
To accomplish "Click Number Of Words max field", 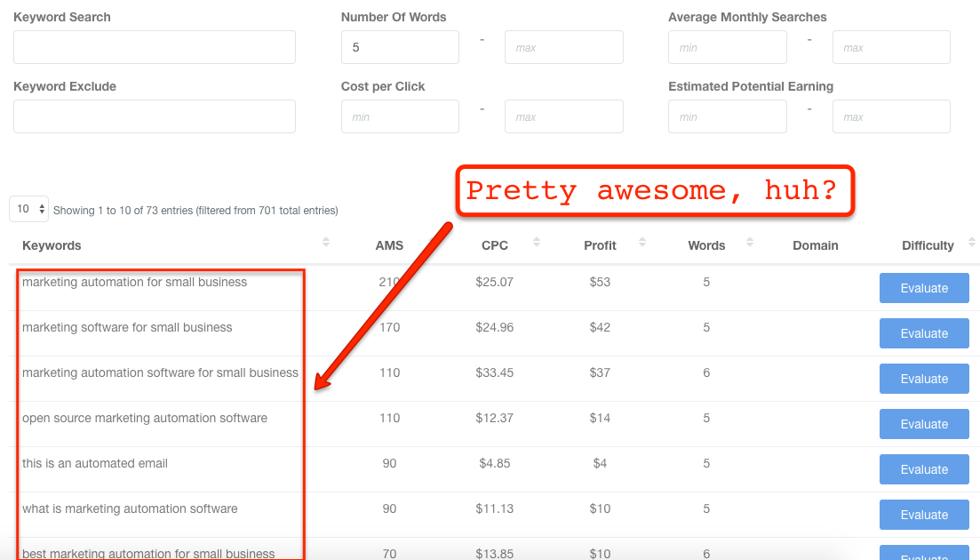I will 563,47.
